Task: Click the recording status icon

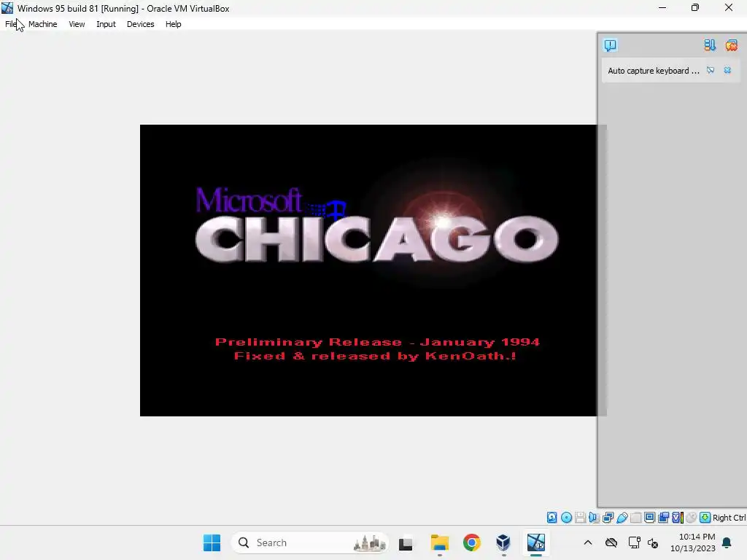Action: tap(663, 518)
